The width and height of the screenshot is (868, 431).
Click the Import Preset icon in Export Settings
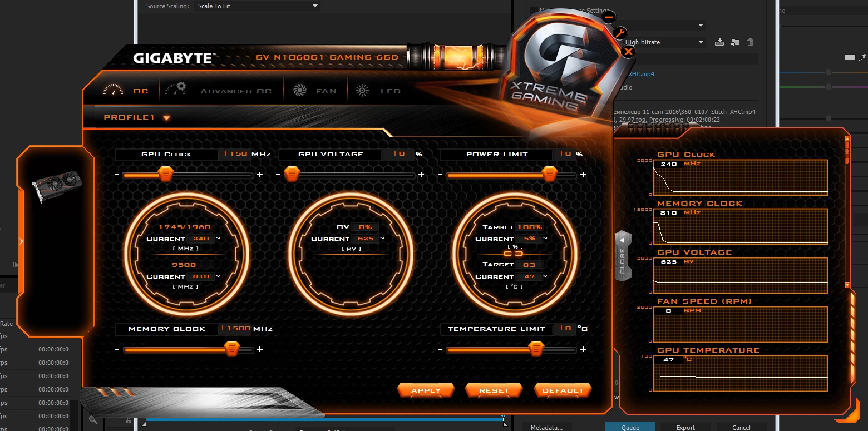pos(735,42)
